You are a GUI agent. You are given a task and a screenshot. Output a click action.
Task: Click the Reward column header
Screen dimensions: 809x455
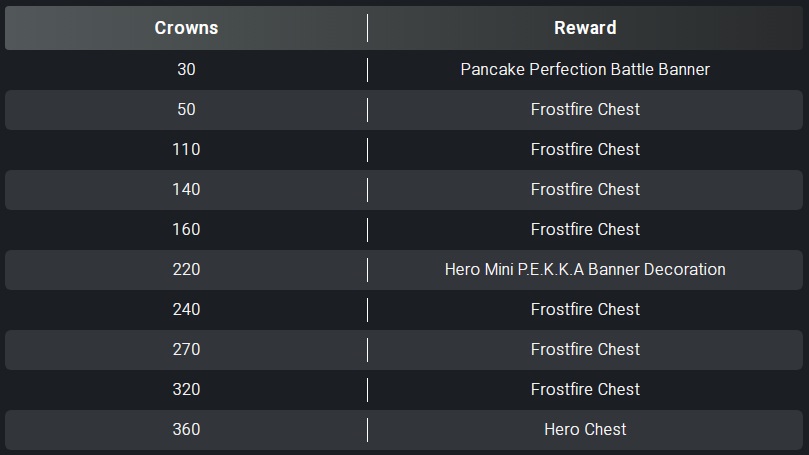[x=585, y=28]
